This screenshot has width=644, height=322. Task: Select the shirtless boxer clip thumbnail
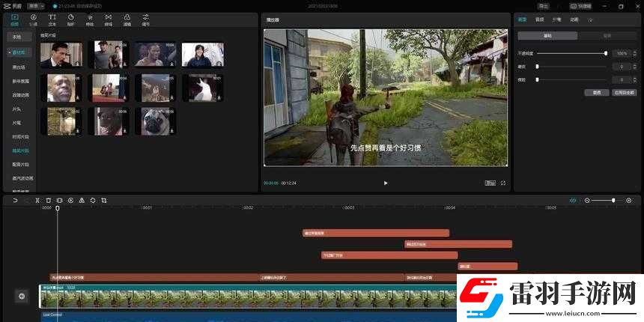156,55
